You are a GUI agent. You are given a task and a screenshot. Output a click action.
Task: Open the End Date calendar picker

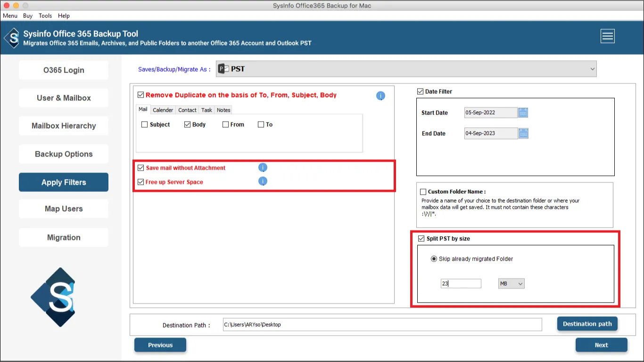(523, 133)
